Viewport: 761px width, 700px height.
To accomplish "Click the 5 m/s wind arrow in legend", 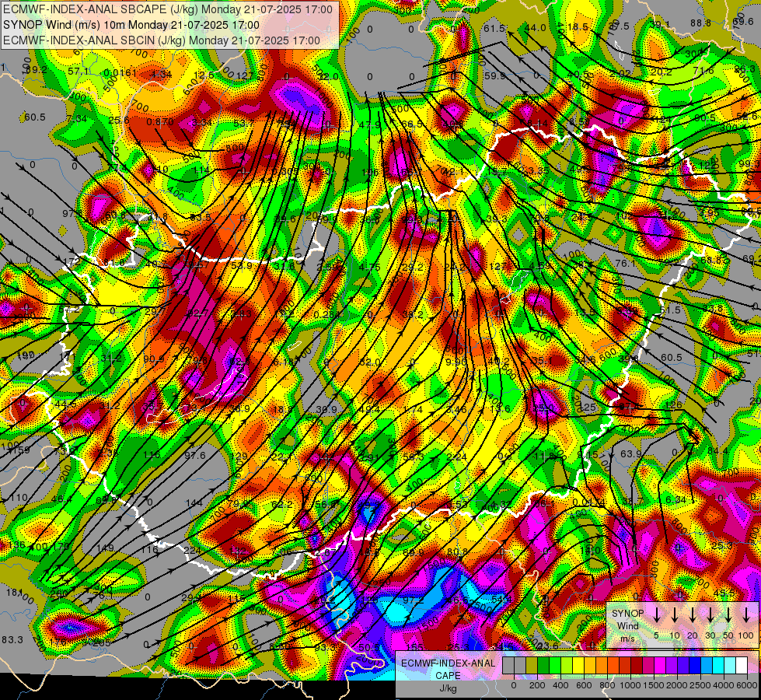I will click(x=656, y=615).
